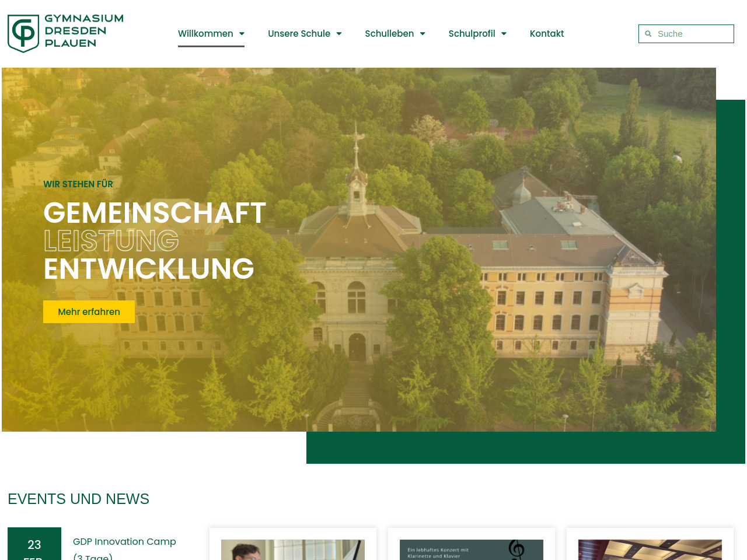Open the third news card with hall ceiling
747x560 pixels.
(x=650, y=549)
